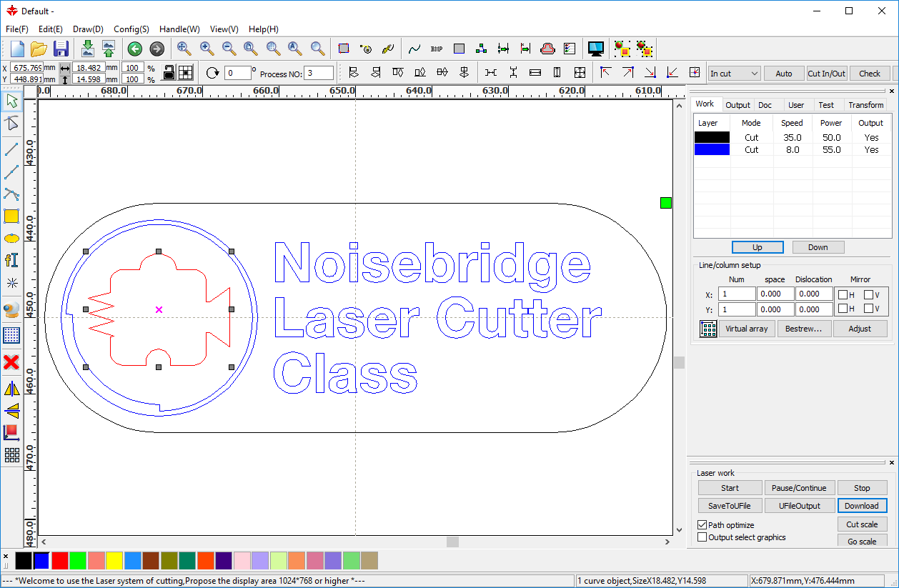Enable the Output select graphics checkbox
Viewport: 899px width, 588px height.
coord(702,537)
